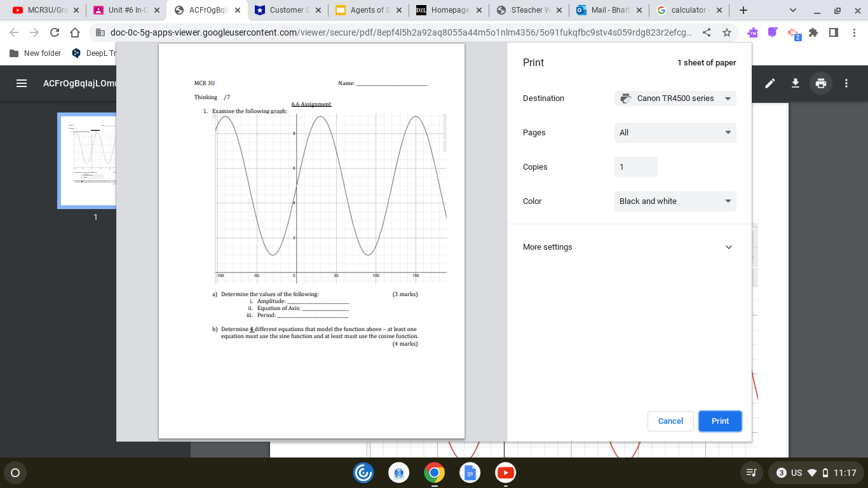Screen dimensions: 868x488
Task: Open the blue swirl app on the shelf
Action: (363, 473)
